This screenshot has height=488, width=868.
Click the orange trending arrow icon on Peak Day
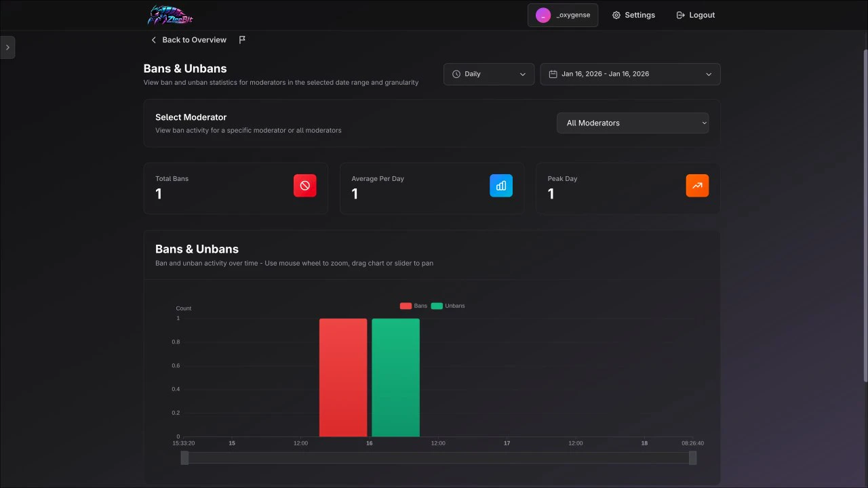coord(697,185)
